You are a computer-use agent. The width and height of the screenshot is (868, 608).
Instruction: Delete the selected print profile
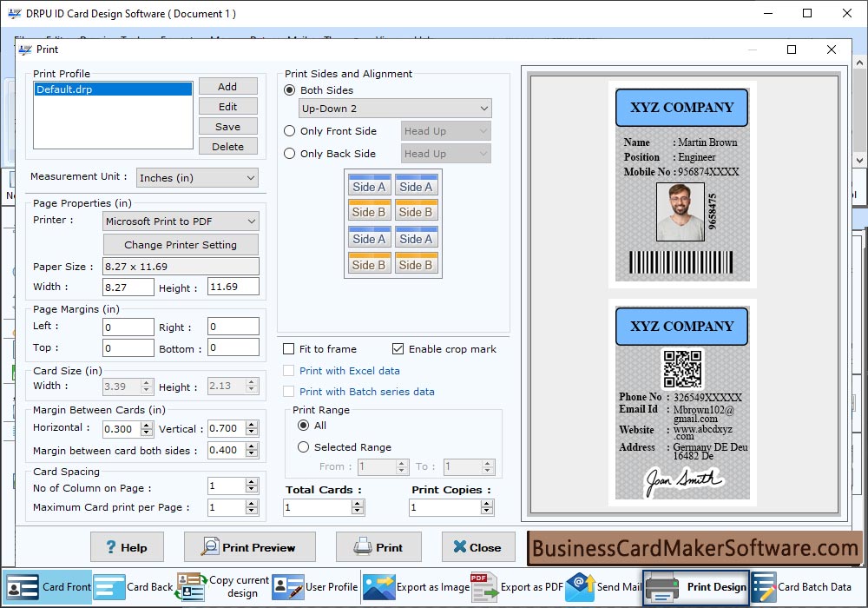(227, 146)
